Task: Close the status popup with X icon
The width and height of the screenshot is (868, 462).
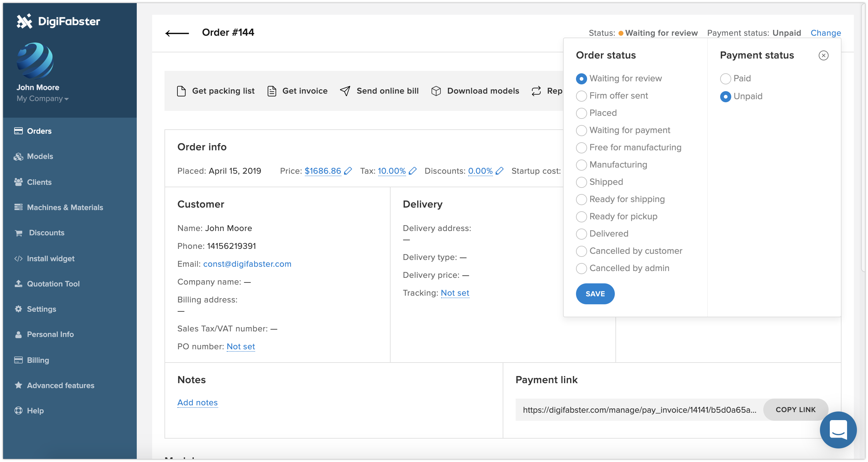Action: 823,55
